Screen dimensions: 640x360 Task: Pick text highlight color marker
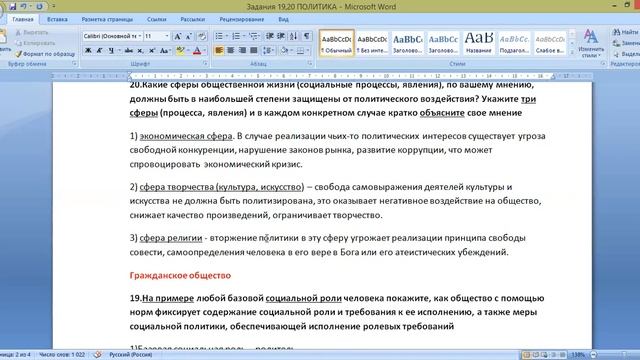[x=180, y=51]
